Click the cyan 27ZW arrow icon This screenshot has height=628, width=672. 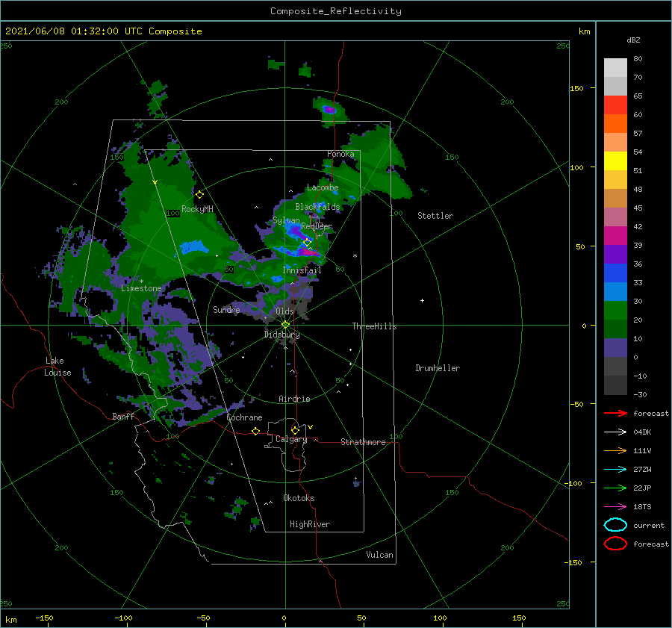pyautogui.click(x=615, y=470)
